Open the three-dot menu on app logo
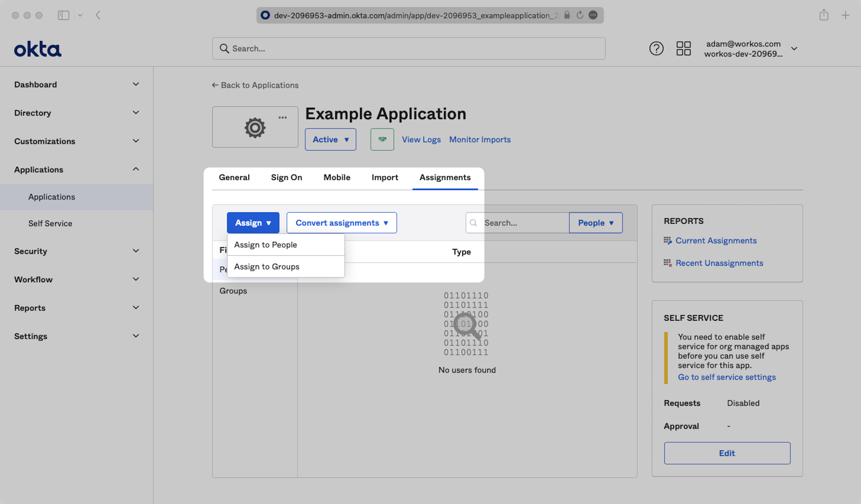861x504 pixels. pyautogui.click(x=282, y=117)
